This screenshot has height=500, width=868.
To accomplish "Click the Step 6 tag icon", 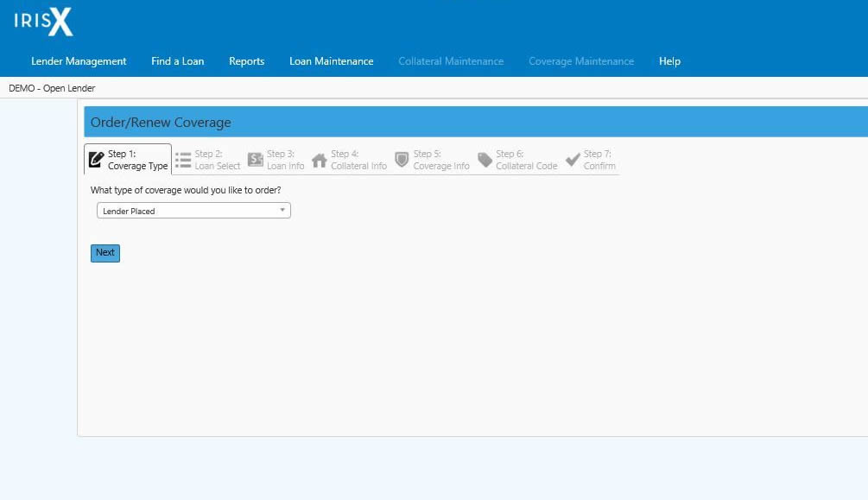I will (x=485, y=160).
